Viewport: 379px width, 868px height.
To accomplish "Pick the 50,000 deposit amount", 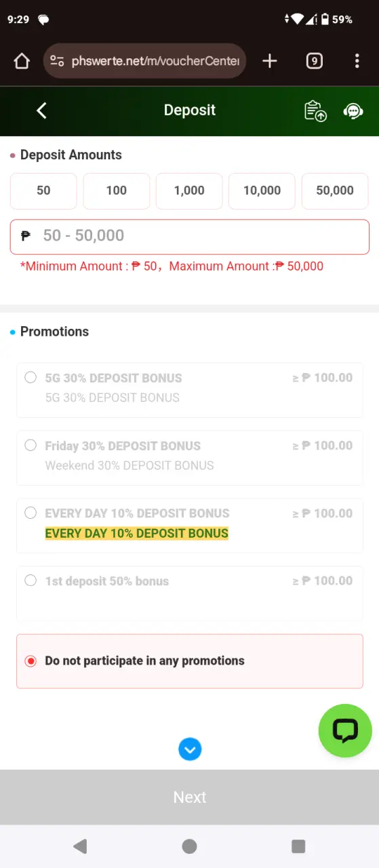I will pyautogui.click(x=335, y=191).
